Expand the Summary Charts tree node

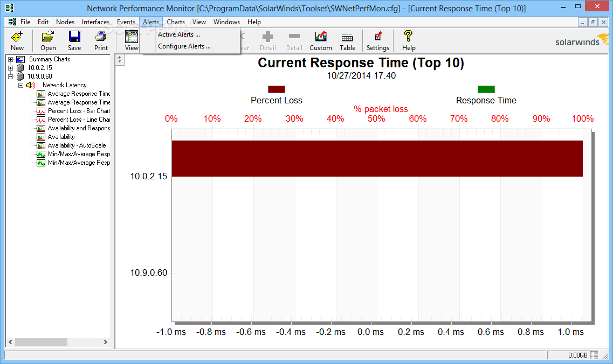point(11,59)
